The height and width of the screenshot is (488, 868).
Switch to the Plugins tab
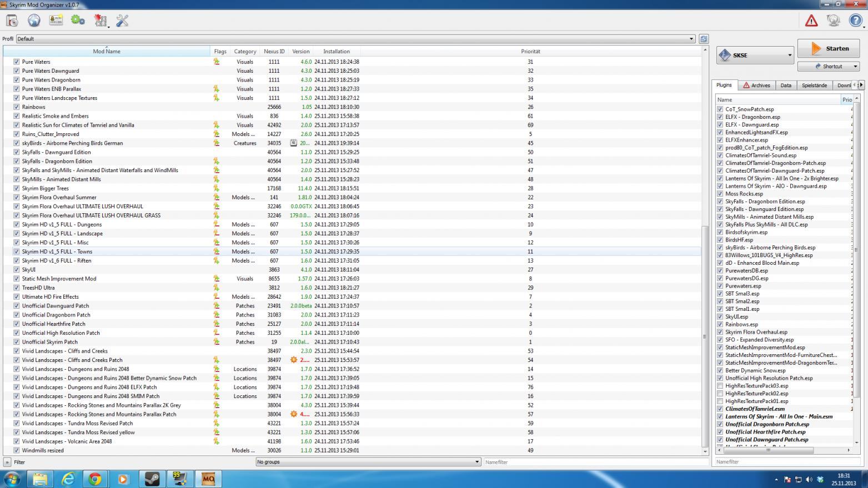(x=724, y=85)
